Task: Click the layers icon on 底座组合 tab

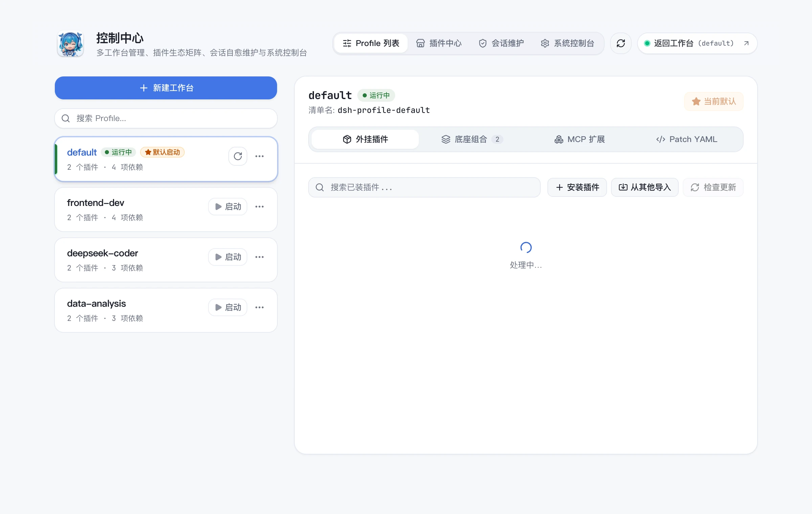Action: 446,139
